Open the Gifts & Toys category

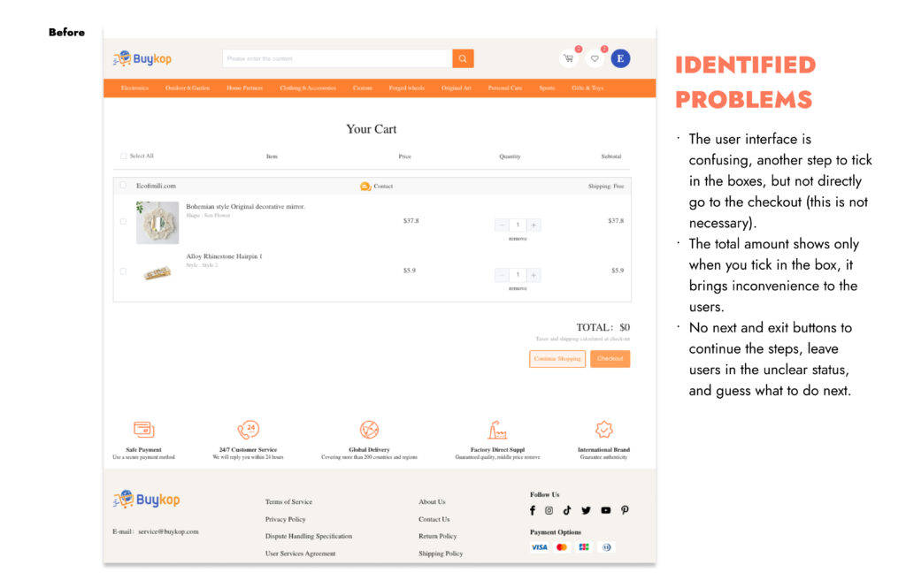pyautogui.click(x=587, y=88)
